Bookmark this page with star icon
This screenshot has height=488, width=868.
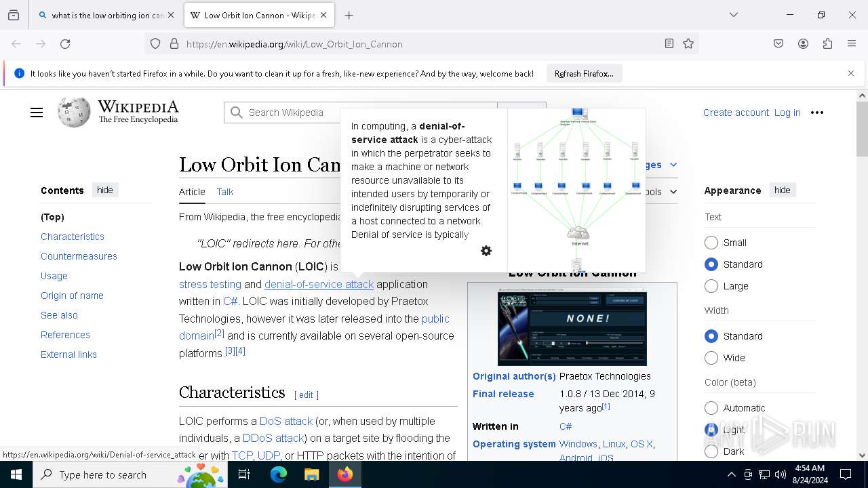point(688,44)
